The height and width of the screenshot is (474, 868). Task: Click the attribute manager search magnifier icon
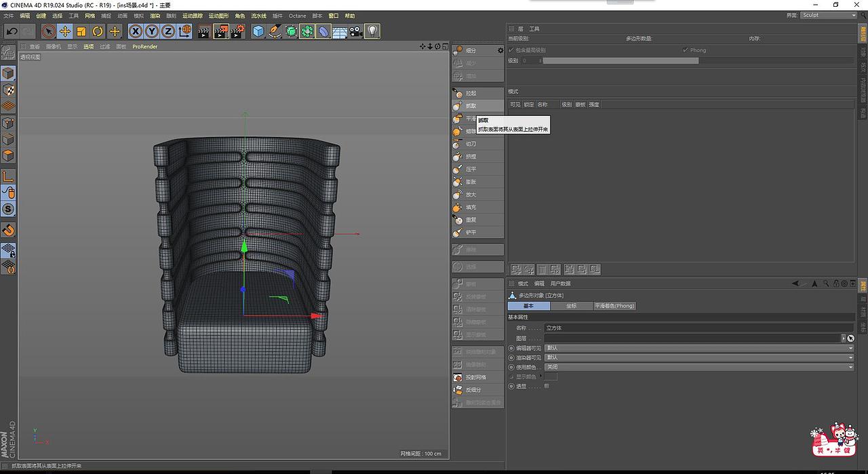(825, 283)
